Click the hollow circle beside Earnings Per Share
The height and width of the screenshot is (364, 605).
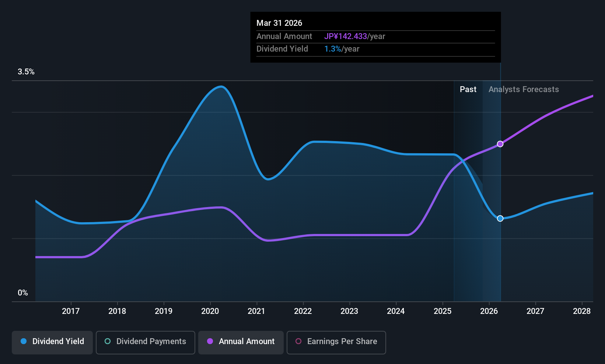pos(298,342)
